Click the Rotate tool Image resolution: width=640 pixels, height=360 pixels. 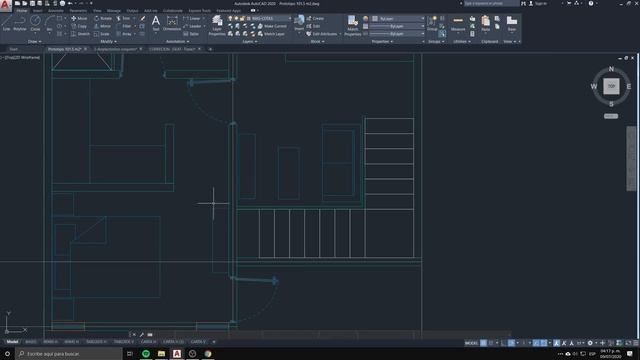(103, 18)
